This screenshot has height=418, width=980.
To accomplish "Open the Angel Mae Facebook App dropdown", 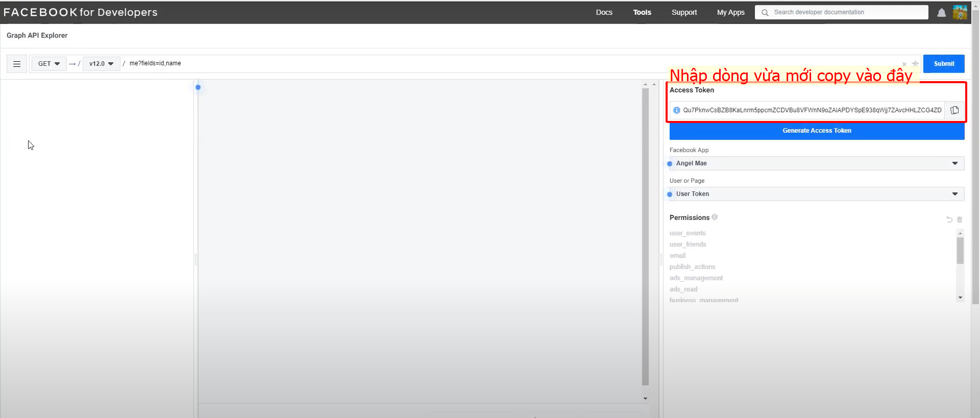I will pyautogui.click(x=817, y=163).
